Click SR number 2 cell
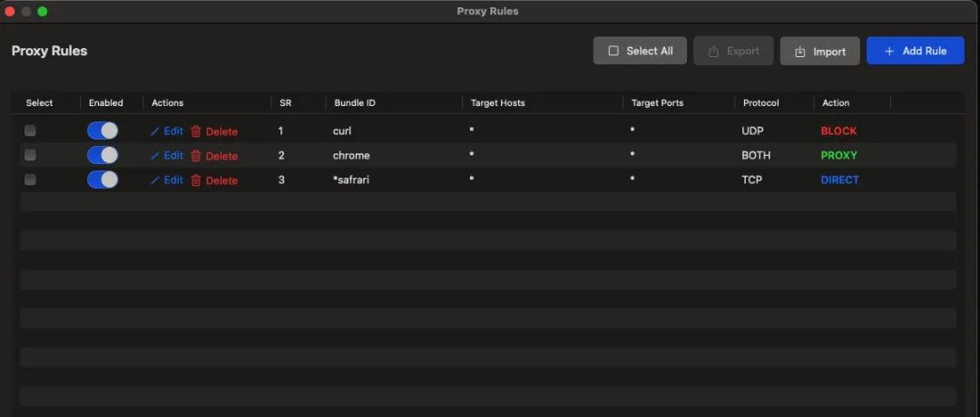This screenshot has height=417, width=980. point(281,155)
